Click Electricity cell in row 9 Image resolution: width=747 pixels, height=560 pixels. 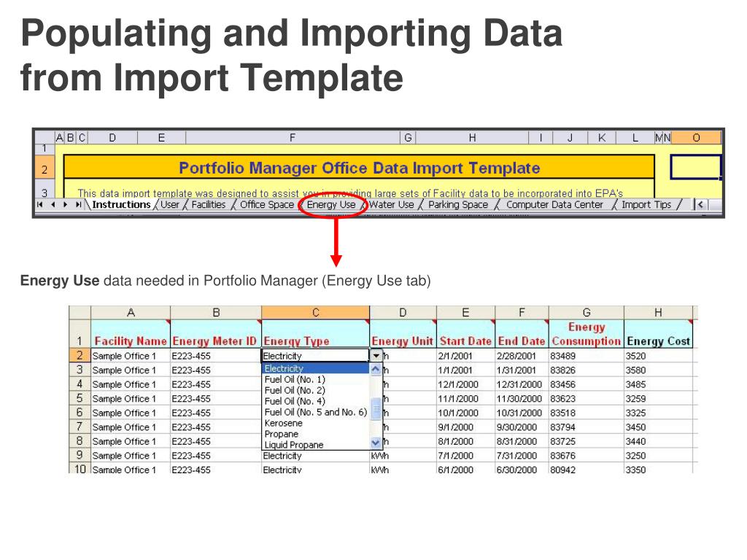pyautogui.click(x=315, y=456)
